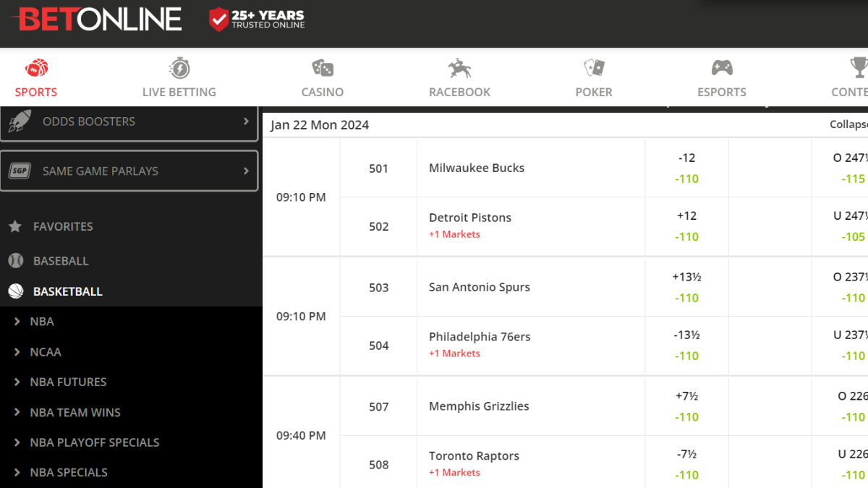868x488 pixels.
Task: Click the Casino dice icon
Action: coord(323,69)
